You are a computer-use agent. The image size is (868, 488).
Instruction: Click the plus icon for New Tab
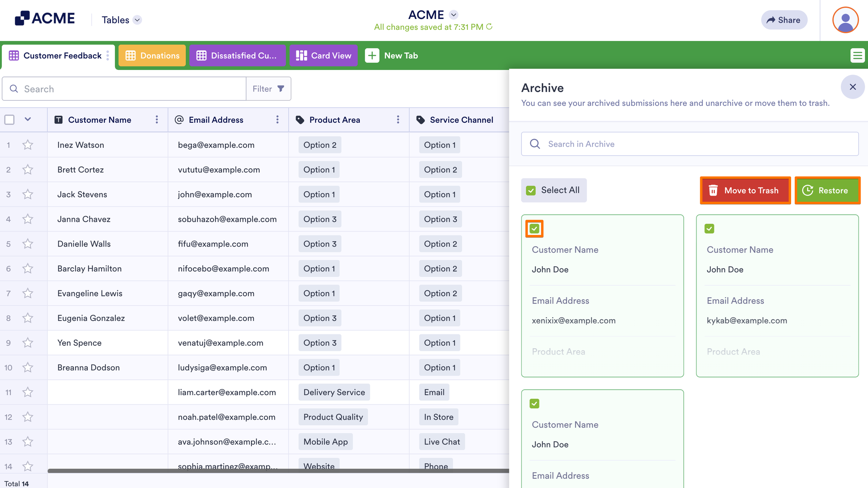(372, 55)
